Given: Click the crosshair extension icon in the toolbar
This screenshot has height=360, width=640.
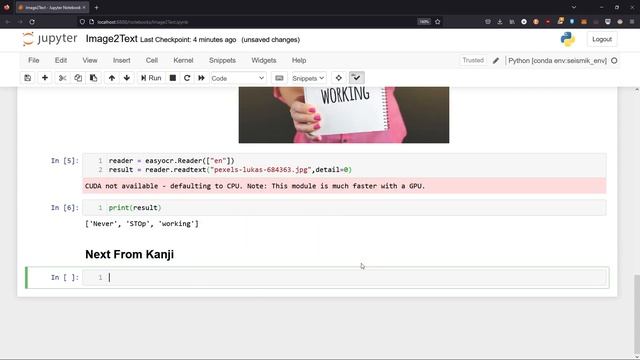Looking at the screenshot, I should point(338,78).
